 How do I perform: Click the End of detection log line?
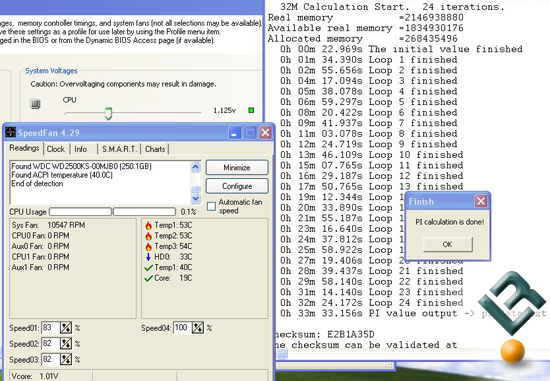pyautogui.click(x=37, y=183)
